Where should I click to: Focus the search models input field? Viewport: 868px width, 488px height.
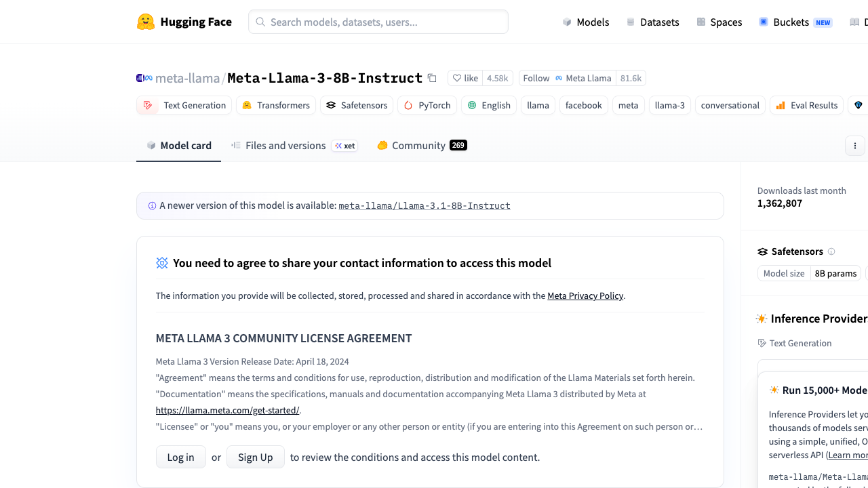378,22
